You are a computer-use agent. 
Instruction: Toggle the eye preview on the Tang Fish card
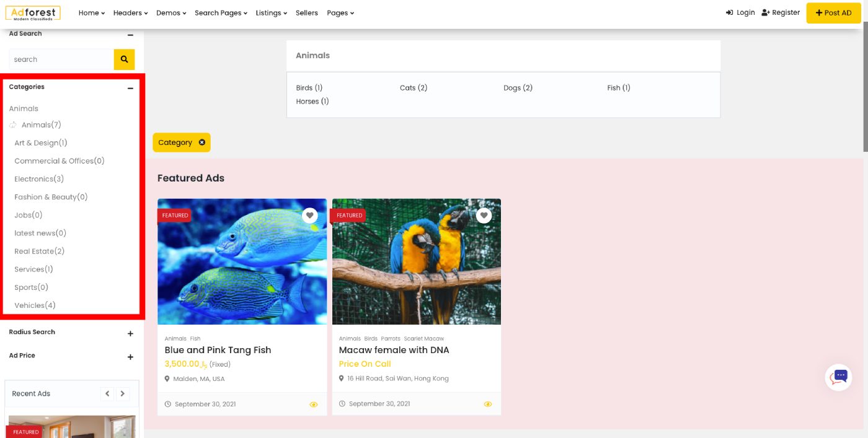point(314,404)
